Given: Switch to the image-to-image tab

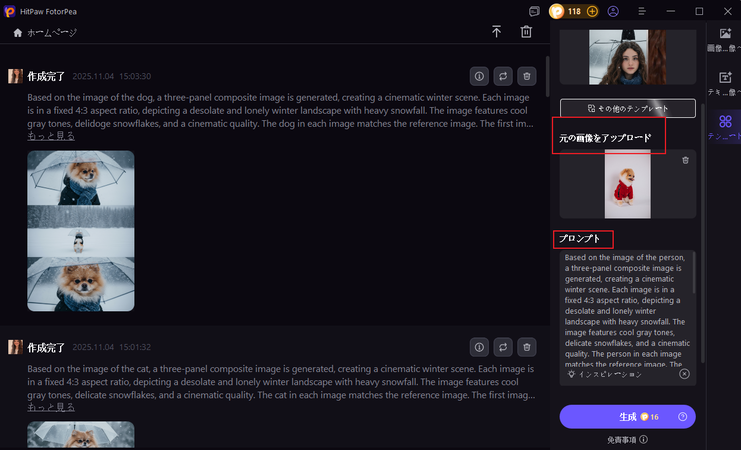Looking at the screenshot, I should pos(724,41).
